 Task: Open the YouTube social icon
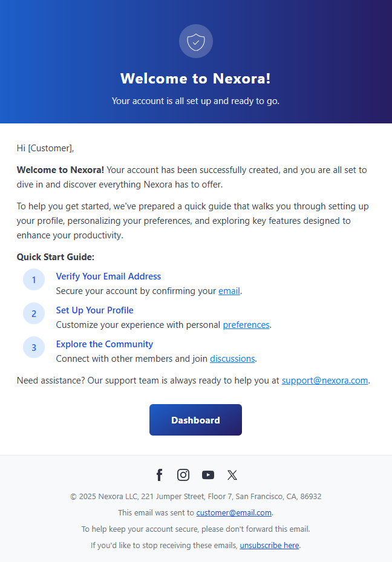(208, 475)
